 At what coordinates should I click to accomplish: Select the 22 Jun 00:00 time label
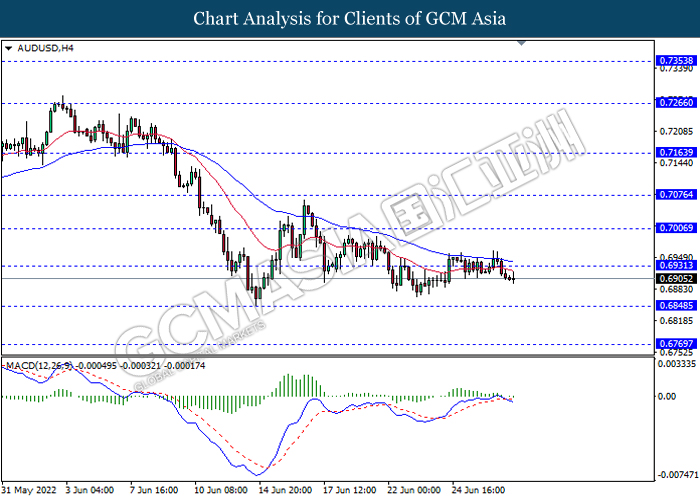point(414,490)
